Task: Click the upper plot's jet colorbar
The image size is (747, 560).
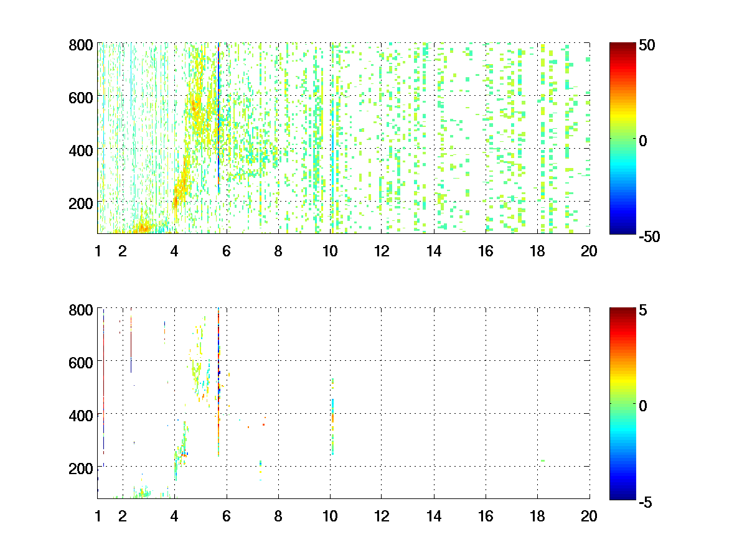Action: tap(622, 138)
